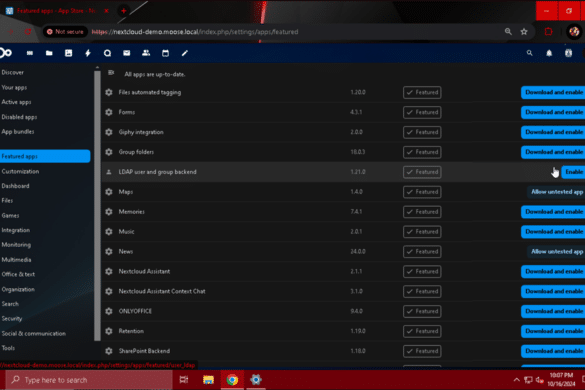Open the Office & text category

coord(18,274)
